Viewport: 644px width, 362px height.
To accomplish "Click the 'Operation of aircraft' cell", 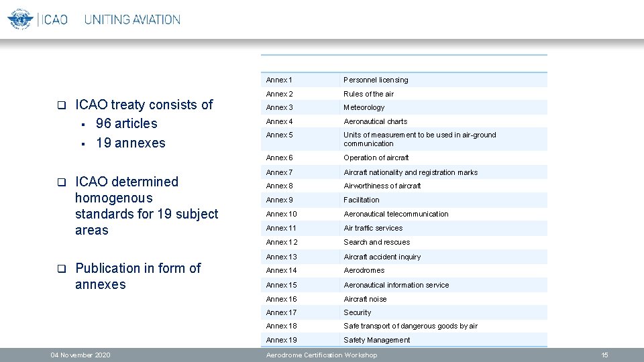I will pos(443,158).
